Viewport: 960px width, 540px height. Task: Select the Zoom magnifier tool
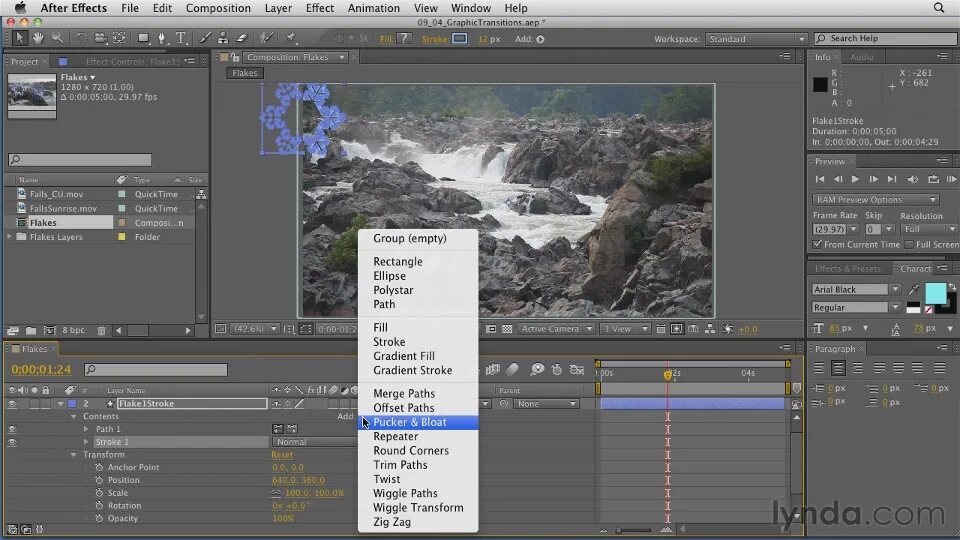58,38
